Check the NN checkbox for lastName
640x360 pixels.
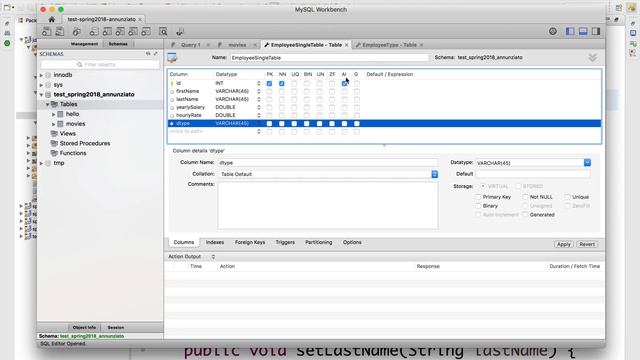[x=282, y=99]
